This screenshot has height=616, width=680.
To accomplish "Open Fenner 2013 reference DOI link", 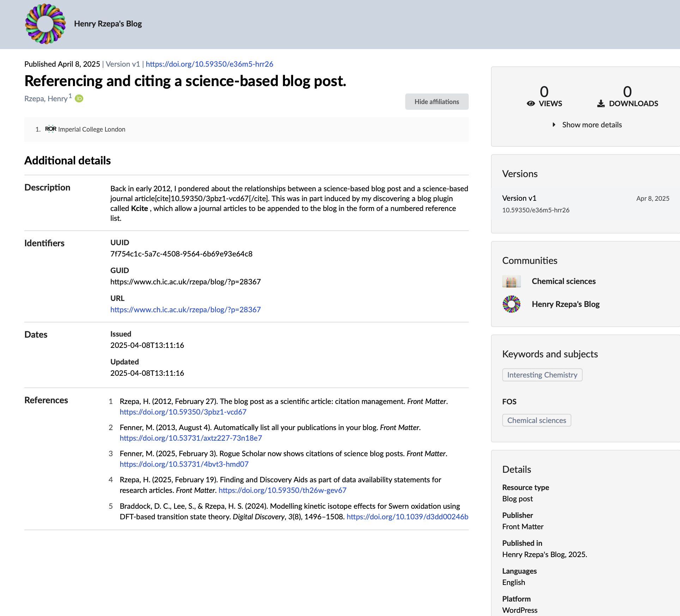I will [x=190, y=438].
